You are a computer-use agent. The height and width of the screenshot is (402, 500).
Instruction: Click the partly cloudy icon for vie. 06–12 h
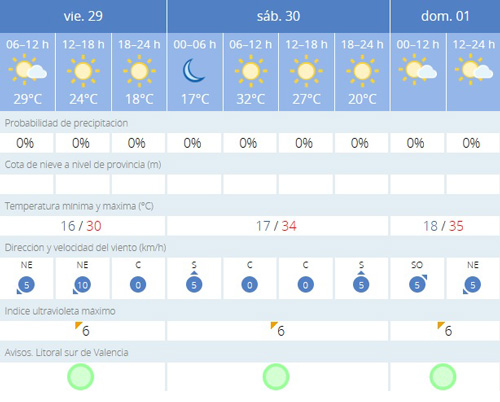click(28, 70)
